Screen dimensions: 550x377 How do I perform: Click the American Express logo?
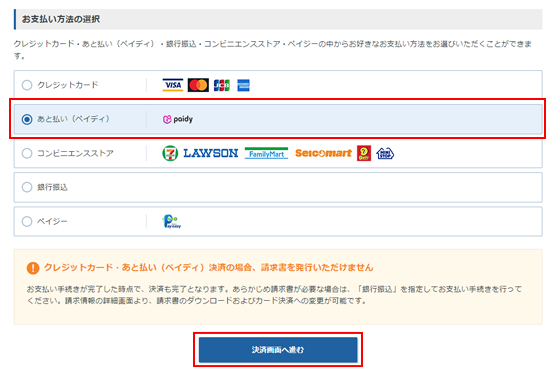pos(243,85)
